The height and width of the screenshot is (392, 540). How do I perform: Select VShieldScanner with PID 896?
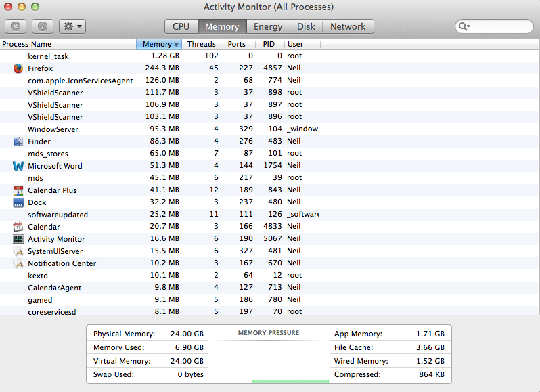tap(269, 116)
